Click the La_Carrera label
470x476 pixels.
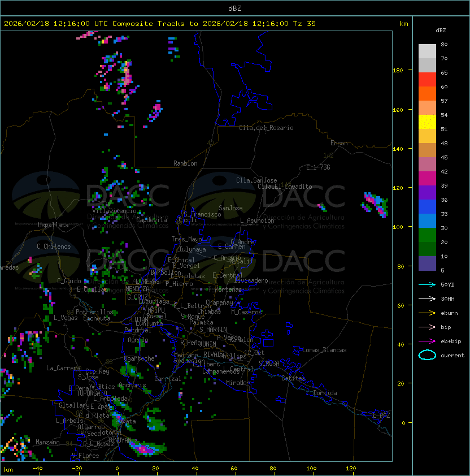63,368
